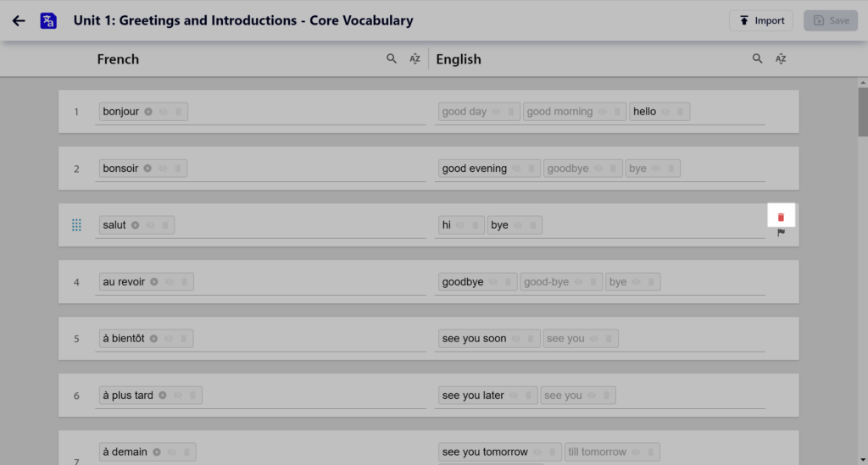
Task: Toggle visibility of the good morning chip
Action: [603, 112]
